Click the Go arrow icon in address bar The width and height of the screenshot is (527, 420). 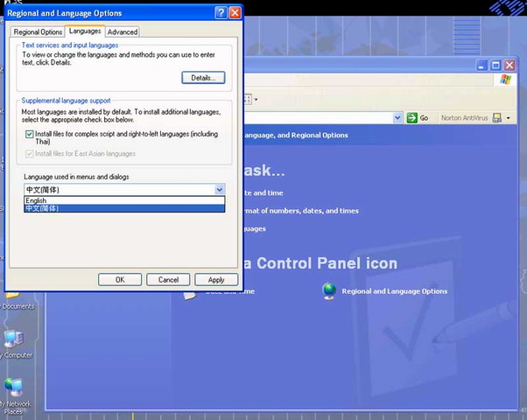point(411,118)
